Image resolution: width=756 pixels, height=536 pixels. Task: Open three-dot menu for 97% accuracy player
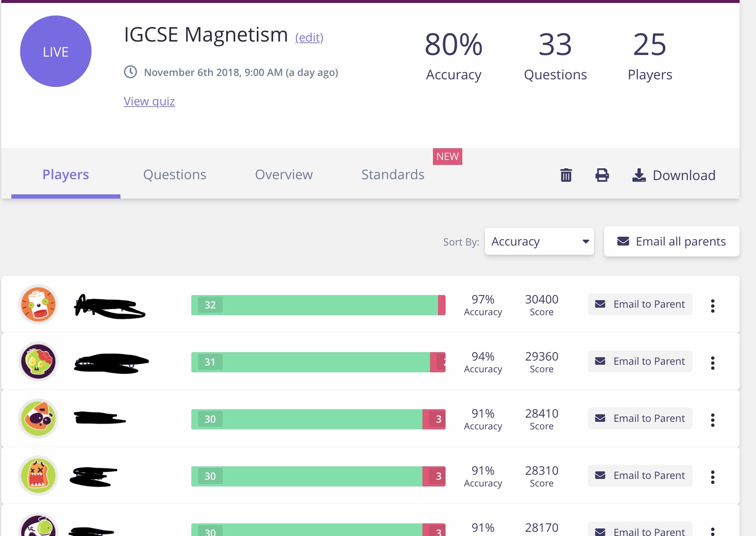(712, 306)
